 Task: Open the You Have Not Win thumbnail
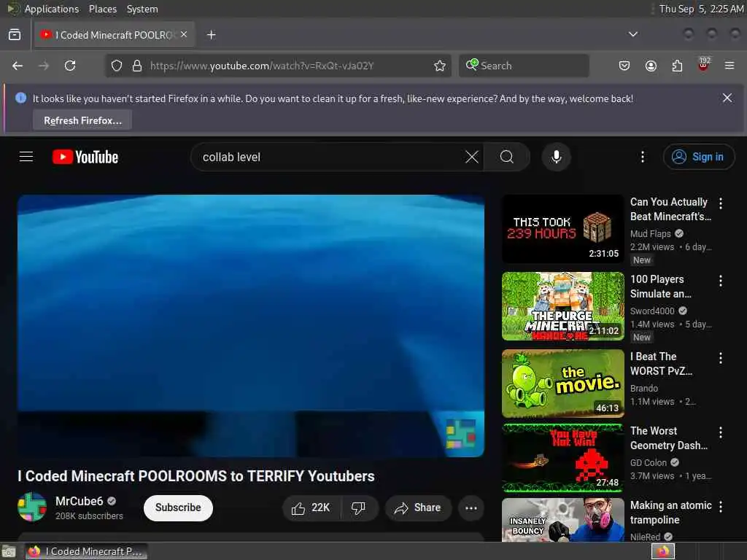pos(562,458)
